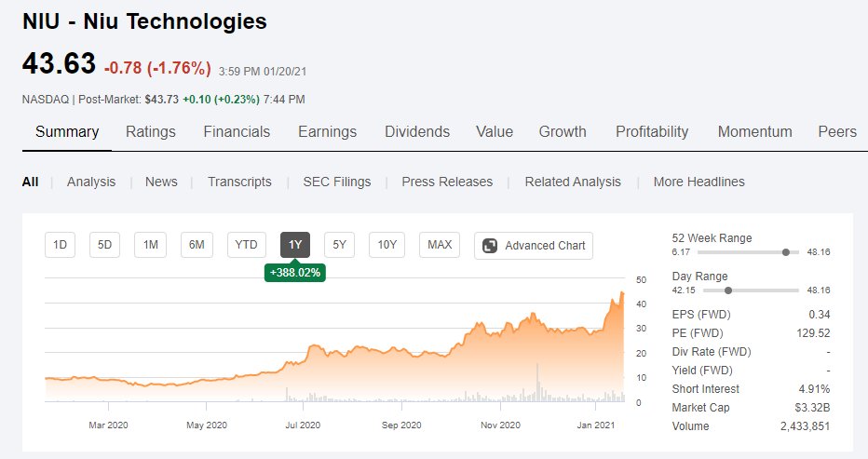Select the 5D chart range
The image size is (868, 459).
[x=104, y=245]
